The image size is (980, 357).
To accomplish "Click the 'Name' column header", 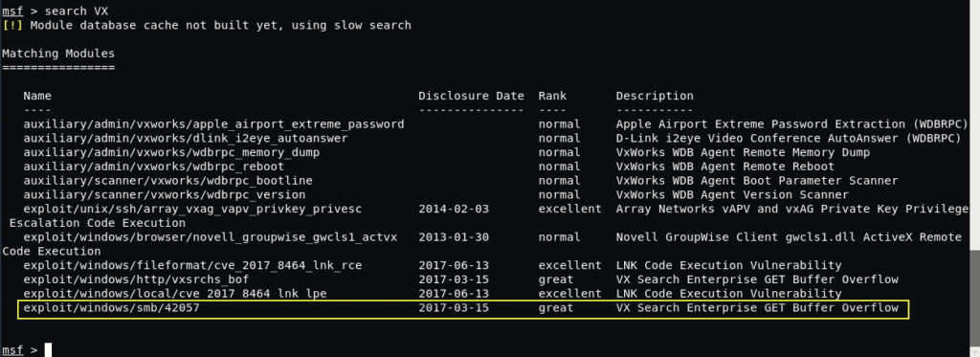I will [37, 97].
